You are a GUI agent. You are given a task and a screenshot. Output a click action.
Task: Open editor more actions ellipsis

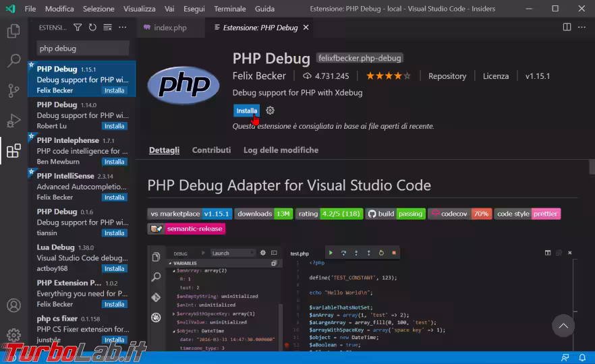(x=582, y=27)
